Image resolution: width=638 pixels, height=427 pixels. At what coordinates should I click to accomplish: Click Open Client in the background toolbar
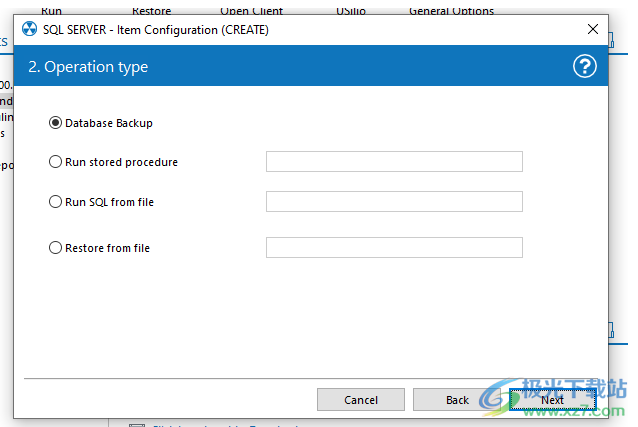pyautogui.click(x=251, y=11)
